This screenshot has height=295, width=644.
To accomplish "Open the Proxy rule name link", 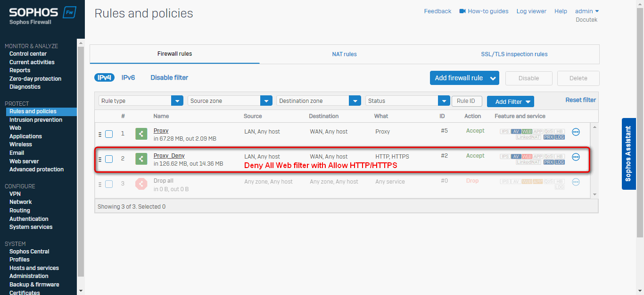I will coord(161,131).
